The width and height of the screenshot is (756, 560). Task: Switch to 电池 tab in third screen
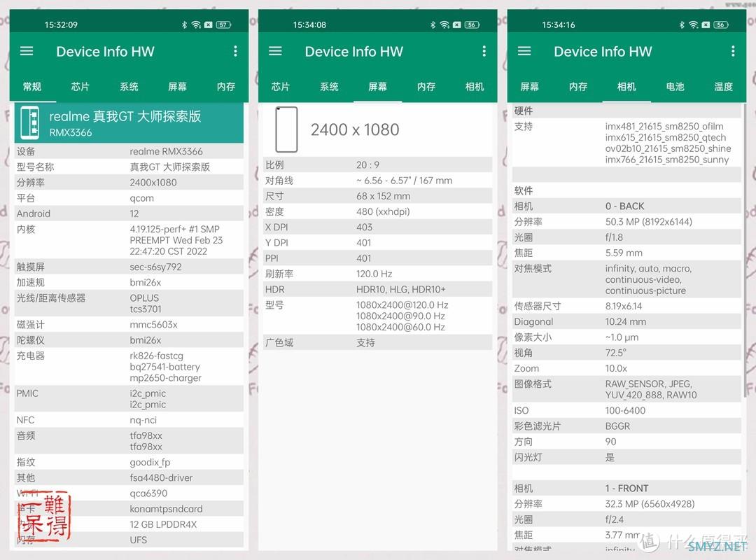[675, 86]
